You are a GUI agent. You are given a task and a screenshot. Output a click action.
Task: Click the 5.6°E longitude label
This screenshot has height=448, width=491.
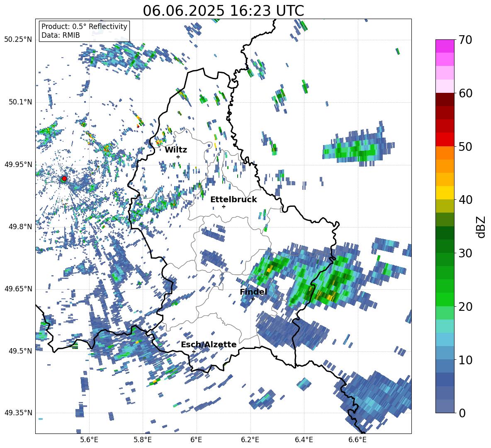(x=89, y=440)
